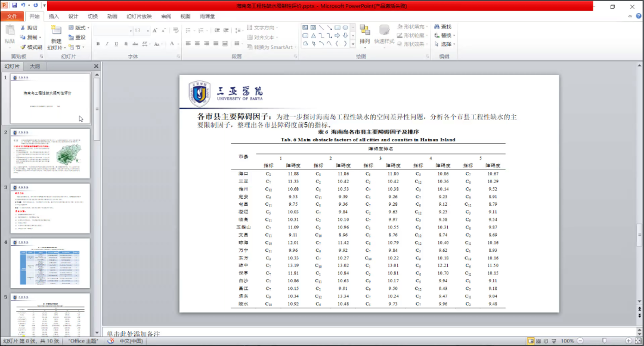Viewport: 644px width, 346px height.
Task: Click the zoom slider in status bar
Action: click(604, 341)
